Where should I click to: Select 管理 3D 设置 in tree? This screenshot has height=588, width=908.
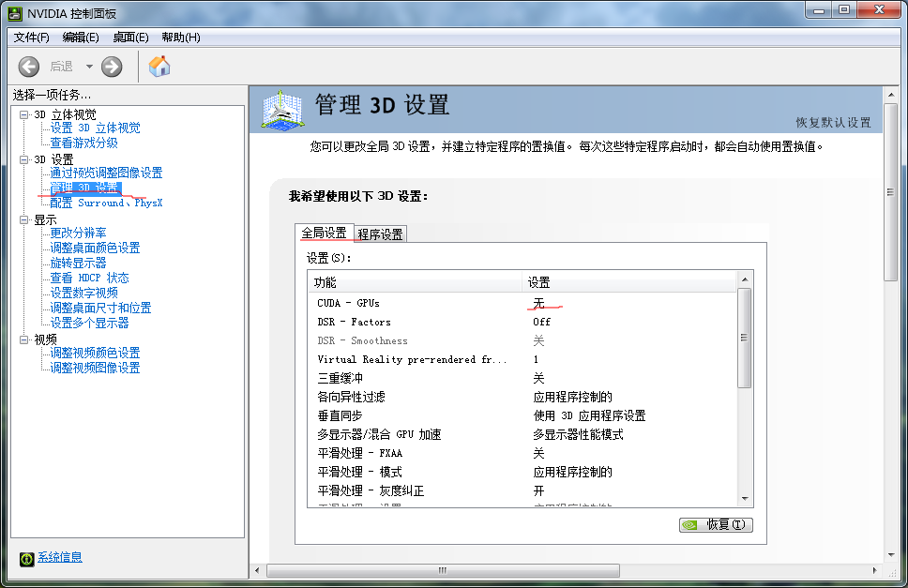(84, 188)
